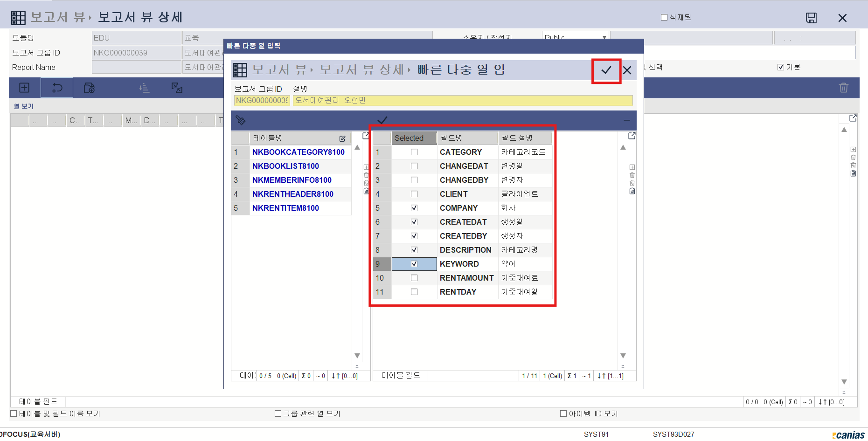Image resolution: width=868 pixels, height=441 pixels.
Task: Click the select-all checkmark in dialog toolbar
Action: tap(382, 120)
